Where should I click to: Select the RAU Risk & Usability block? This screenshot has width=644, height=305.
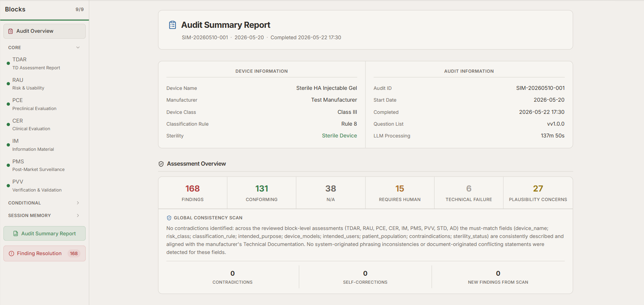(x=45, y=84)
